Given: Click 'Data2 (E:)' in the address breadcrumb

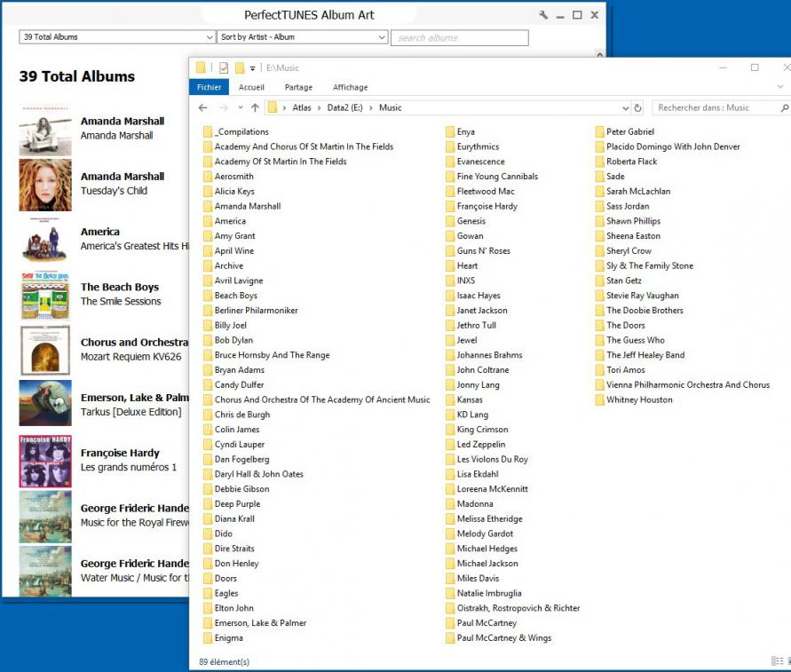Looking at the screenshot, I should (x=345, y=107).
